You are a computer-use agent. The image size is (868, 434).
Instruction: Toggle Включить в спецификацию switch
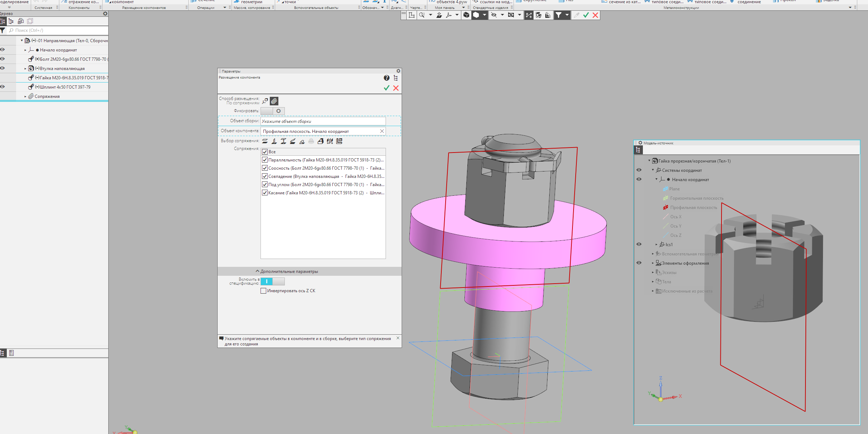coord(273,281)
